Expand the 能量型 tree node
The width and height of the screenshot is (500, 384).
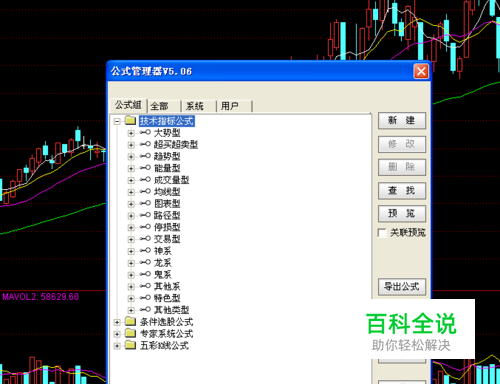[131, 168]
